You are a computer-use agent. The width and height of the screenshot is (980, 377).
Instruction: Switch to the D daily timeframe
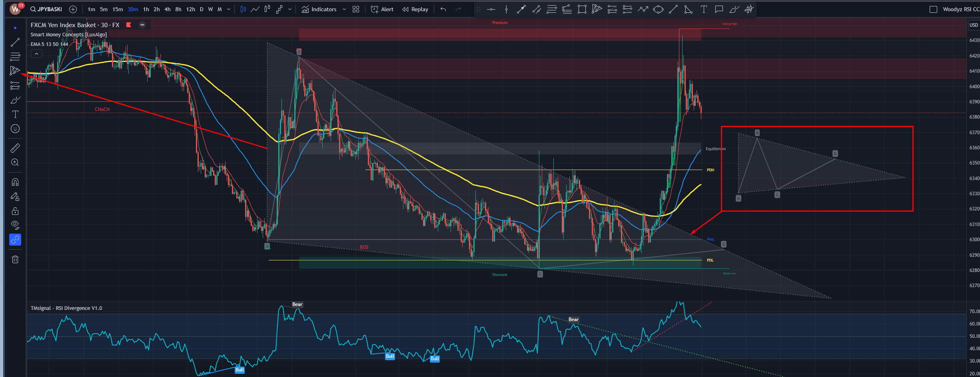(x=202, y=9)
